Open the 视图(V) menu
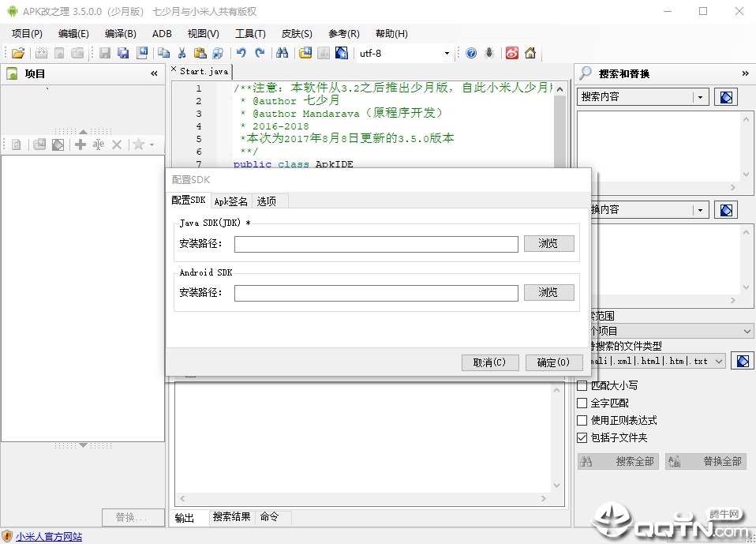Viewport: 756px width, 544px height. click(x=204, y=33)
